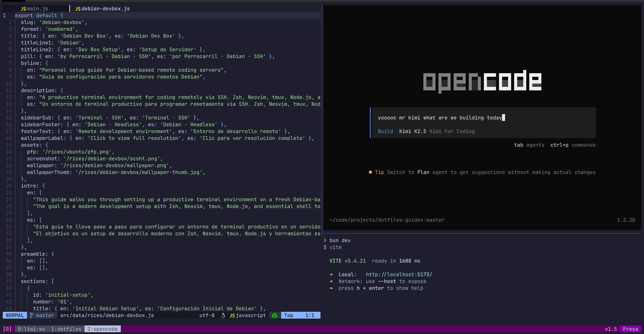Click the green prompt arrow before bun dev
Image resolution: width=644 pixels, height=334 pixels.
pos(325,240)
